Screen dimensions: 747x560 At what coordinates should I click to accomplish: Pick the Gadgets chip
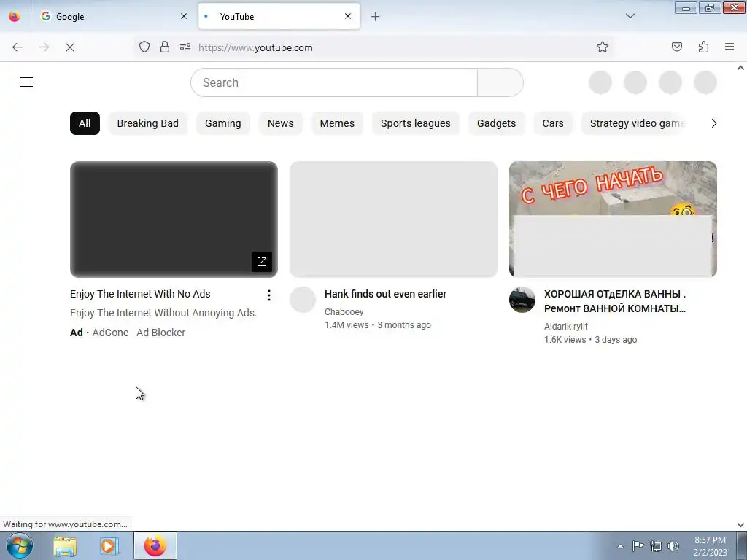coord(496,123)
